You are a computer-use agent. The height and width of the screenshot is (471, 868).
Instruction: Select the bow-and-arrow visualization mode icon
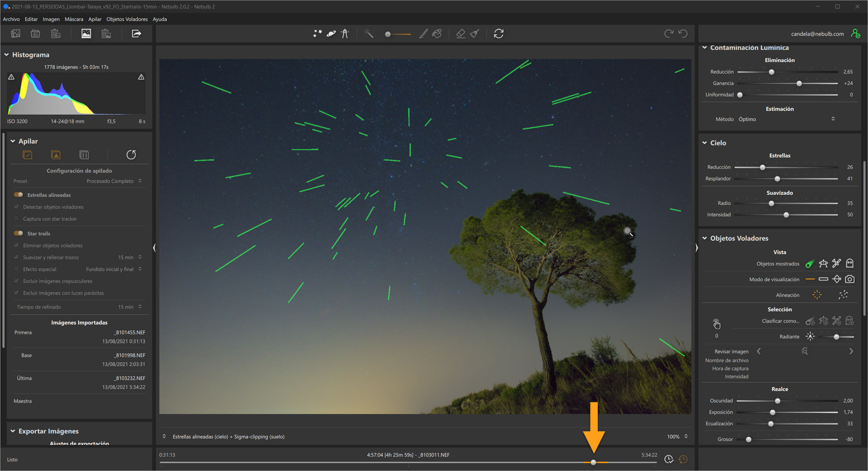pos(837,279)
